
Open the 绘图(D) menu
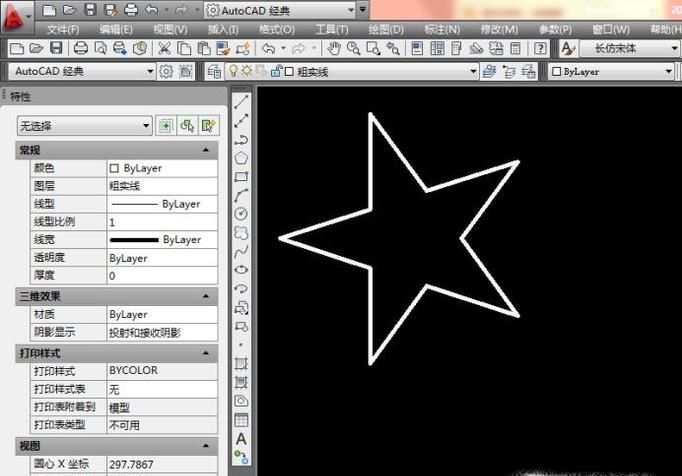click(386, 30)
